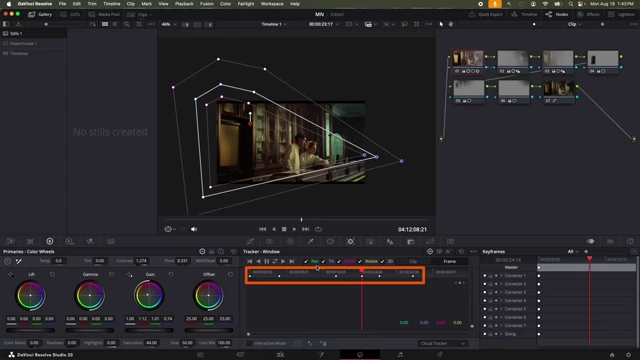This screenshot has width=640, height=360.
Task: Toggle the Nodes panel button
Action: pyautogui.click(x=557, y=14)
